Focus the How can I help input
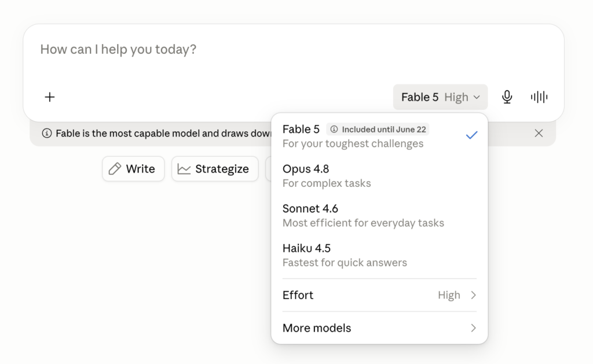The image size is (593, 364). point(294,50)
